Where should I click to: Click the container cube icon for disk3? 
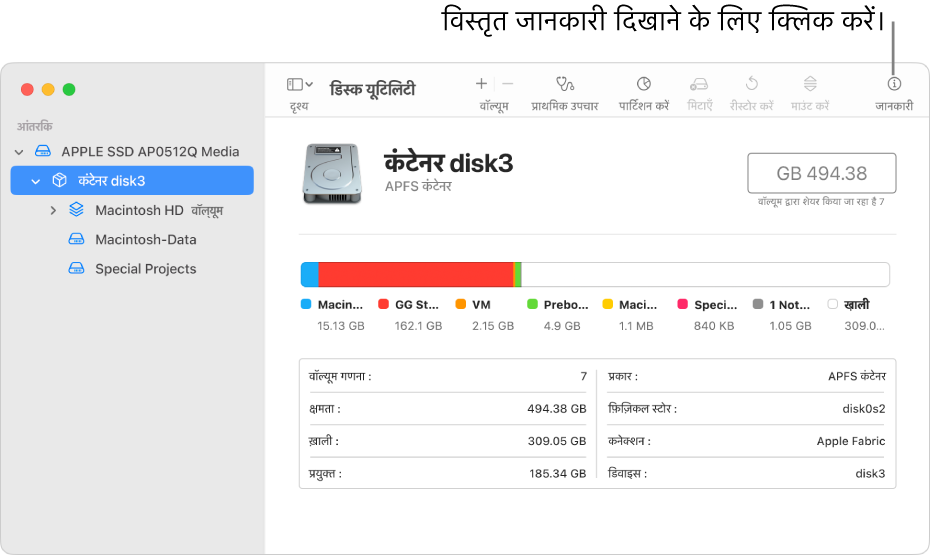(59, 180)
